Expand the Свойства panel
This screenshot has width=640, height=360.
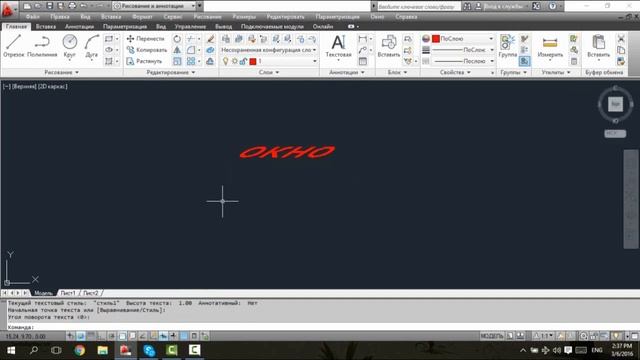tap(455, 72)
